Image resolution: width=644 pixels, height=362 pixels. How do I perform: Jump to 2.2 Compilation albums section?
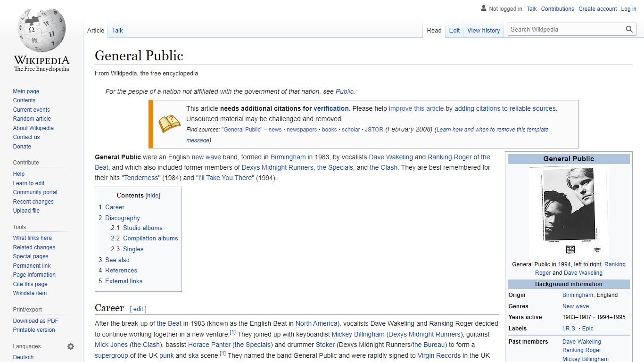click(144, 238)
